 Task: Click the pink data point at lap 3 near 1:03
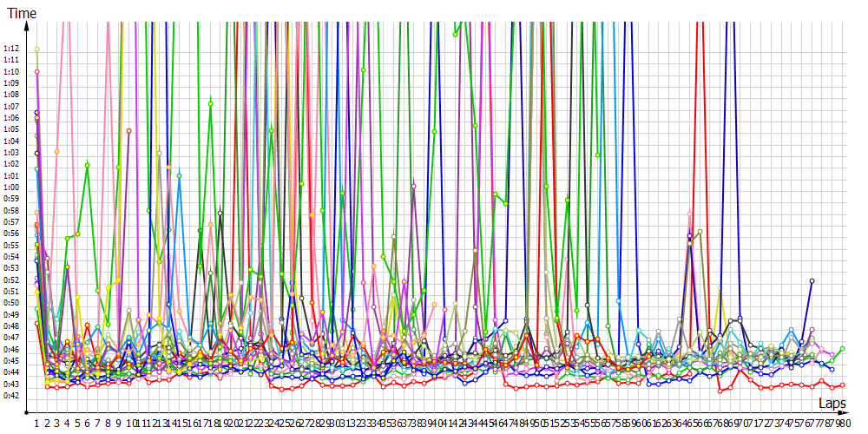(57, 152)
